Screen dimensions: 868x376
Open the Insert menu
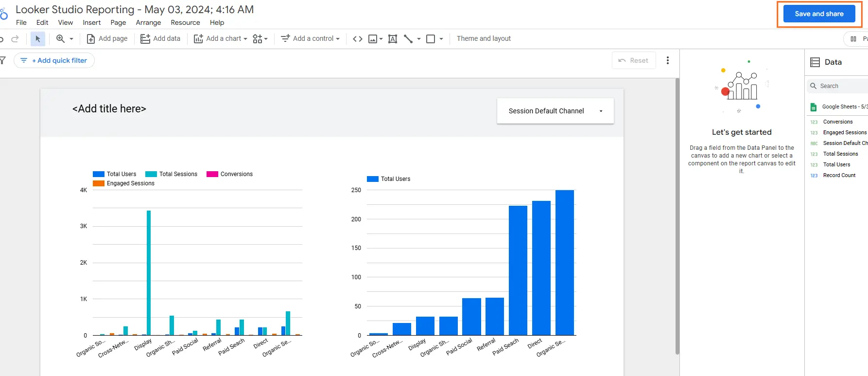[x=92, y=22]
